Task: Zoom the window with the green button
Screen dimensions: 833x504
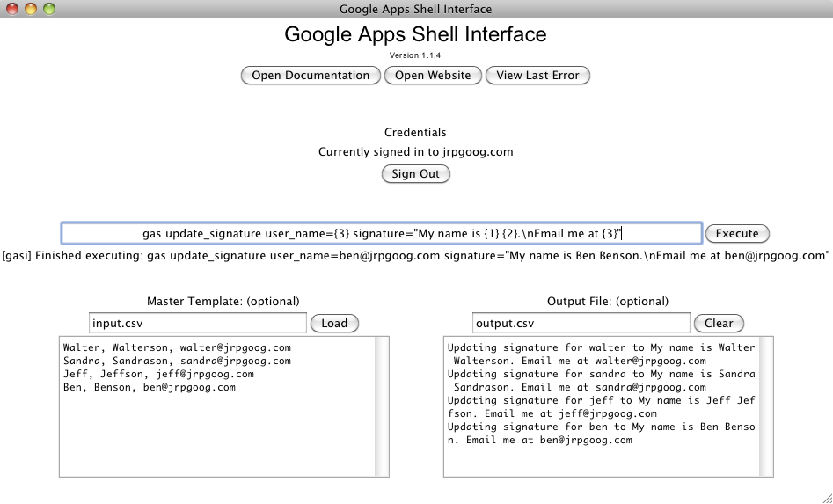Action: point(49,9)
